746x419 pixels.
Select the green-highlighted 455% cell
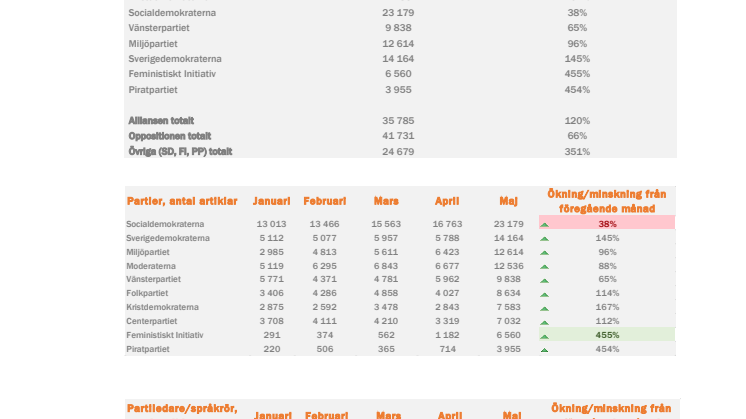point(607,334)
